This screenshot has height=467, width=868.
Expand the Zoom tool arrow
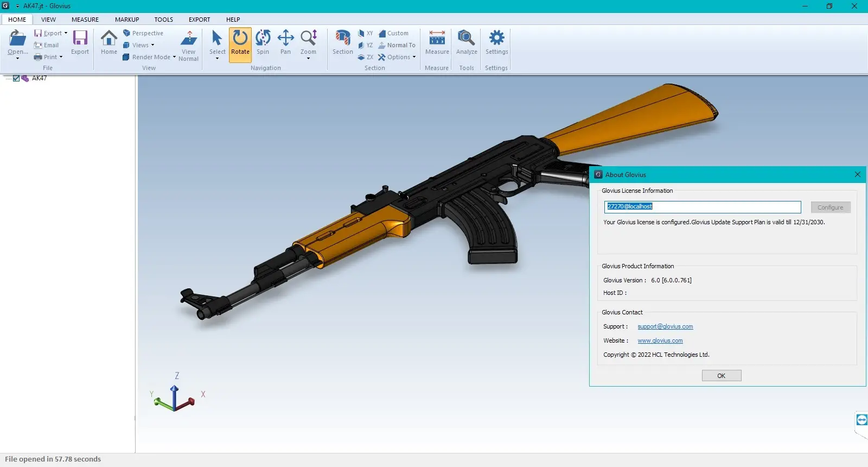click(308, 58)
